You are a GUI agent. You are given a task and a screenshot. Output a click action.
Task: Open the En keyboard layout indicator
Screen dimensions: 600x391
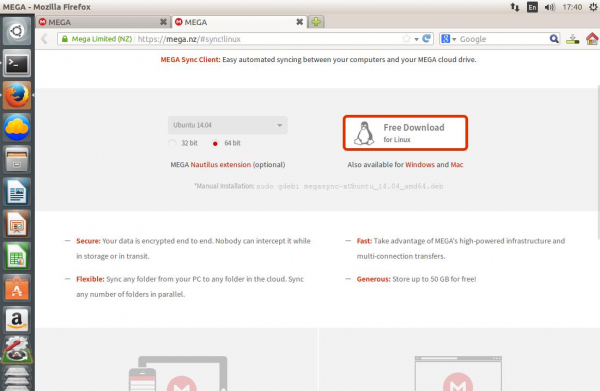click(x=532, y=7)
